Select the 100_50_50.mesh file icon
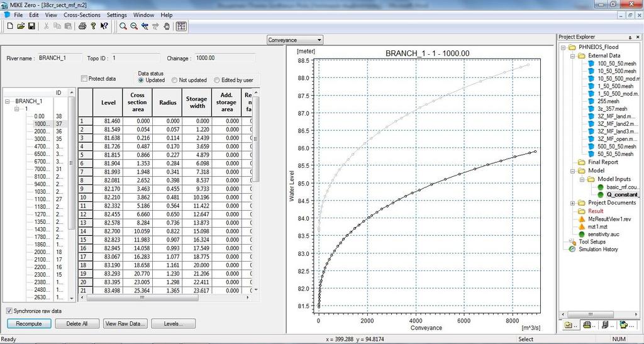Screen dimensions: 644x344 pyautogui.click(x=591, y=64)
